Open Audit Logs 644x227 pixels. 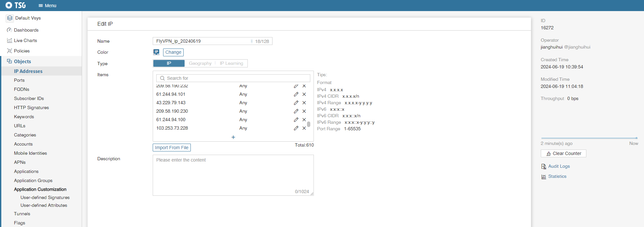[559, 166]
